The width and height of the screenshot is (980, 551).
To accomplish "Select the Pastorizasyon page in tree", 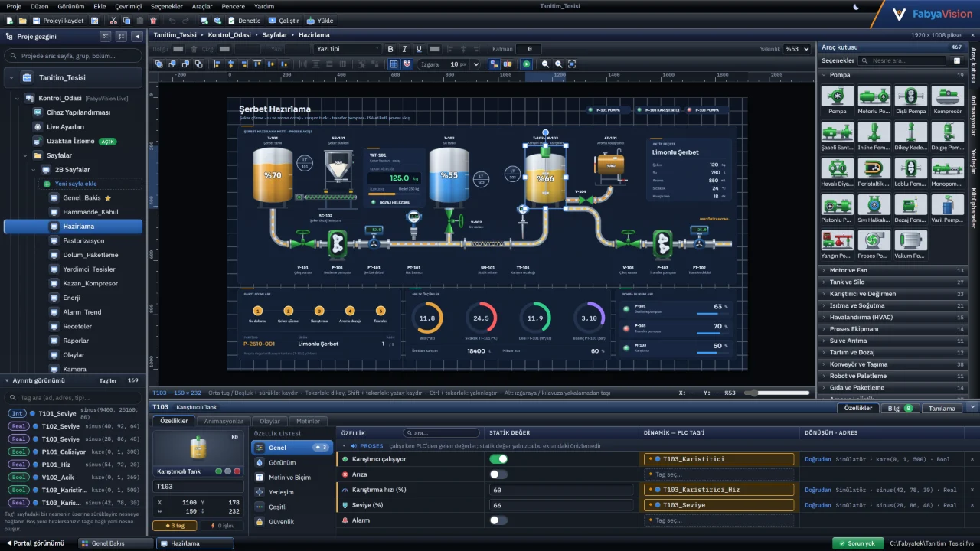I will 83,240.
